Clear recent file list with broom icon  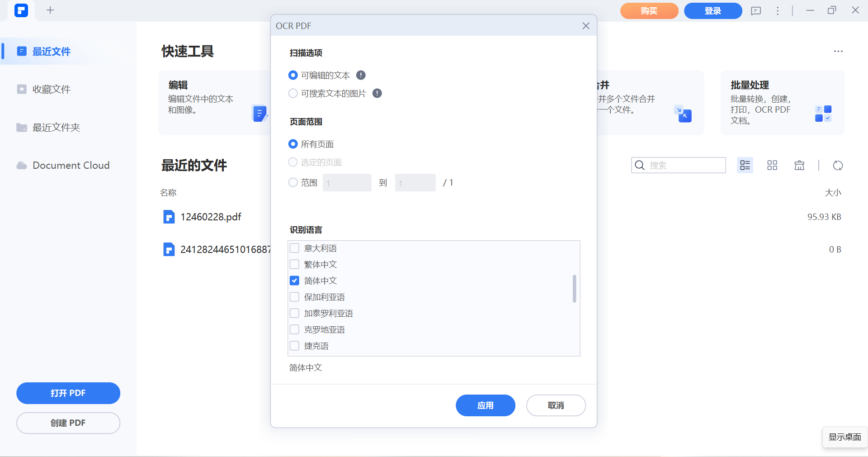799,165
